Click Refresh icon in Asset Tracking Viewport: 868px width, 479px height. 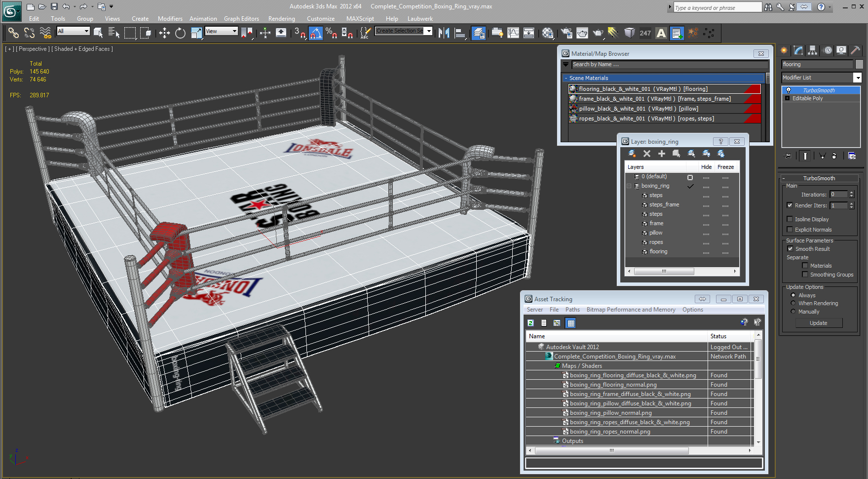coord(530,323)
